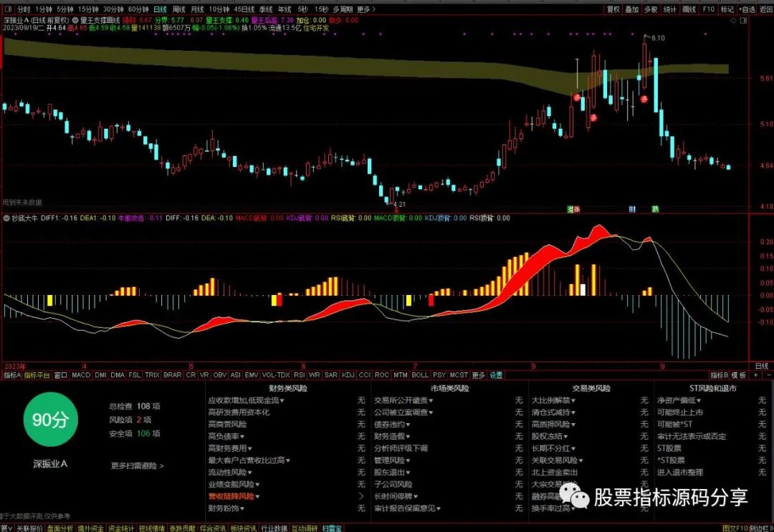
Task: Expand the 大比例解禁 risk item
Action: [x=553, y=400]
